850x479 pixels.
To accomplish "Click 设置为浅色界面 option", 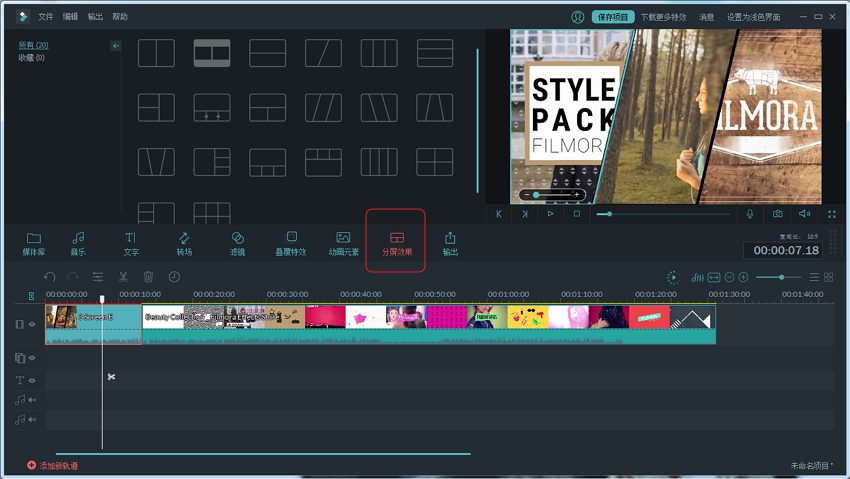I will 754,17.
